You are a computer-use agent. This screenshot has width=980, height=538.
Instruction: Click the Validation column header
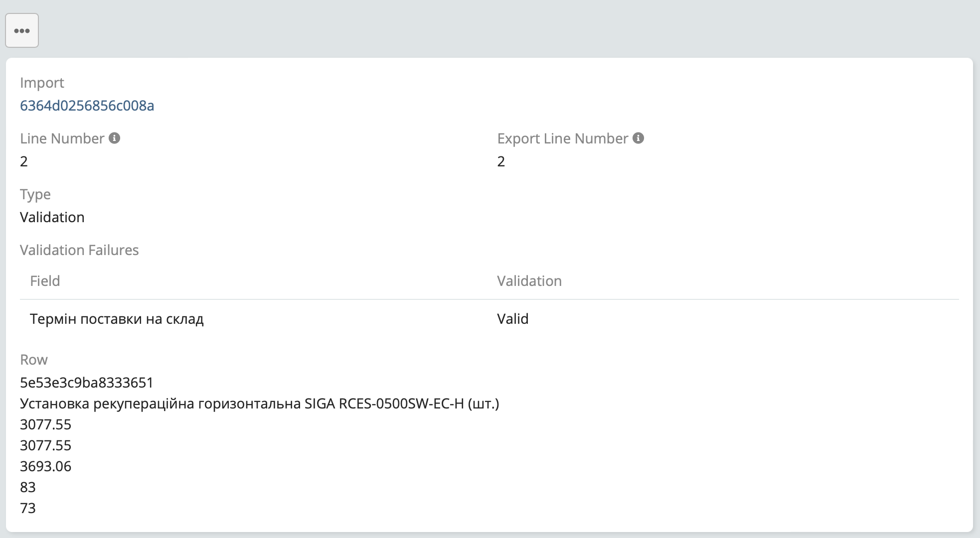(x=529, y=281)
